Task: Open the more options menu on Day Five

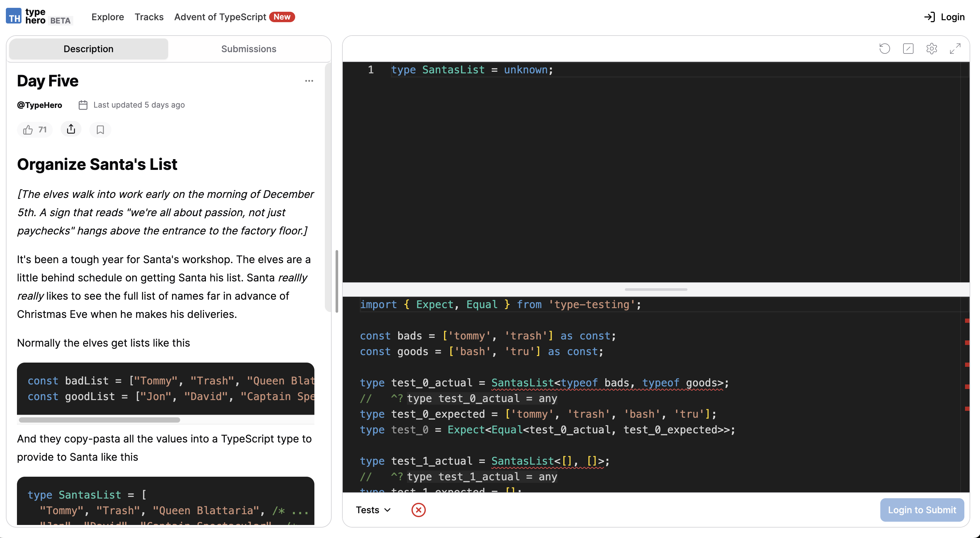Action: pyautogui.click(x=309, y=81)
